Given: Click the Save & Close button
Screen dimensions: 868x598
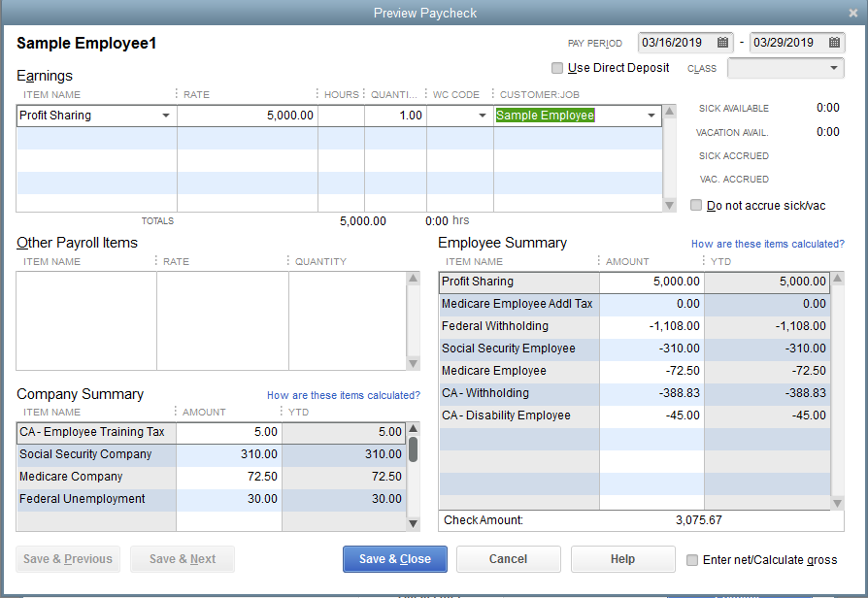Looking at the screenshot, I should click(394, 559).
